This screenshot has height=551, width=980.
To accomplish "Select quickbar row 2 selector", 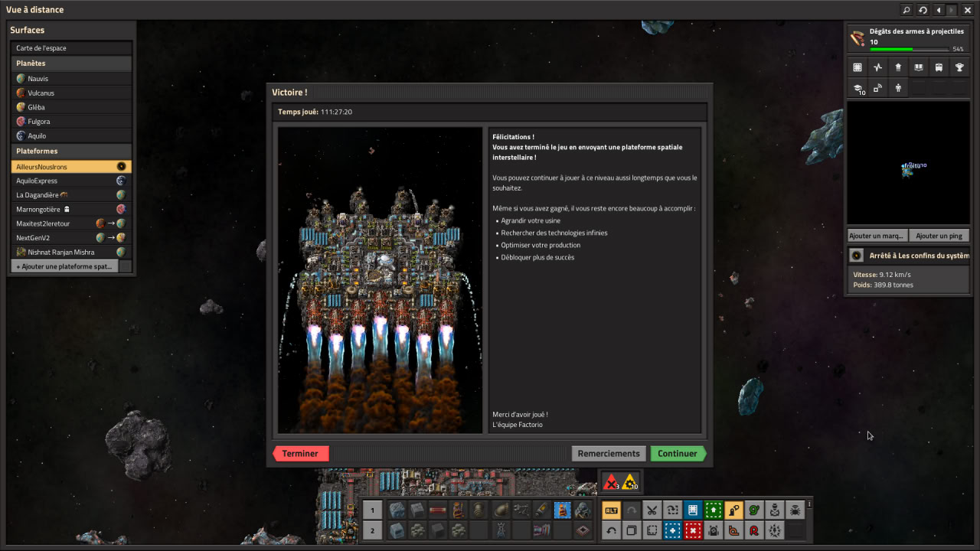I will coord(372,530).
